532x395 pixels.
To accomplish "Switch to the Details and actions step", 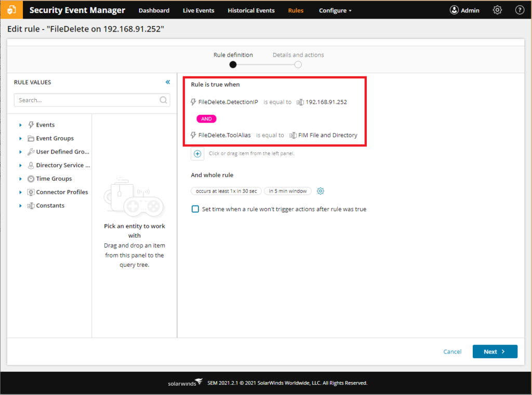I will [298, 55].
